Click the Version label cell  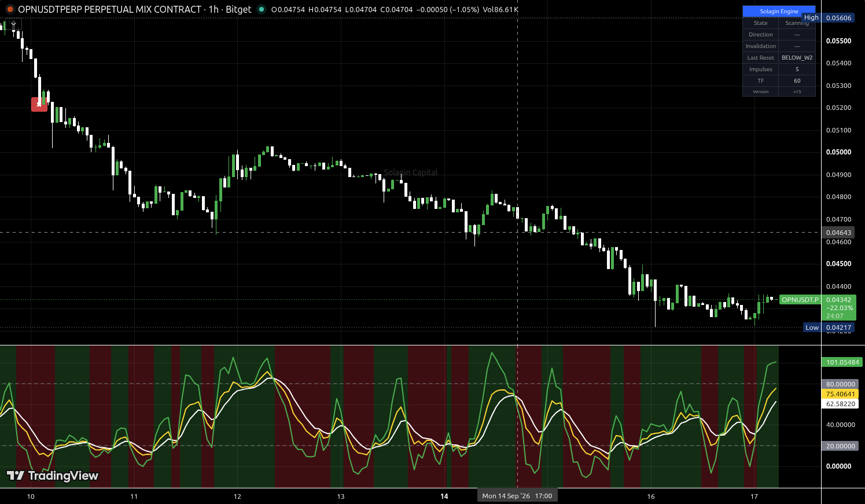[x=761, y=92]
